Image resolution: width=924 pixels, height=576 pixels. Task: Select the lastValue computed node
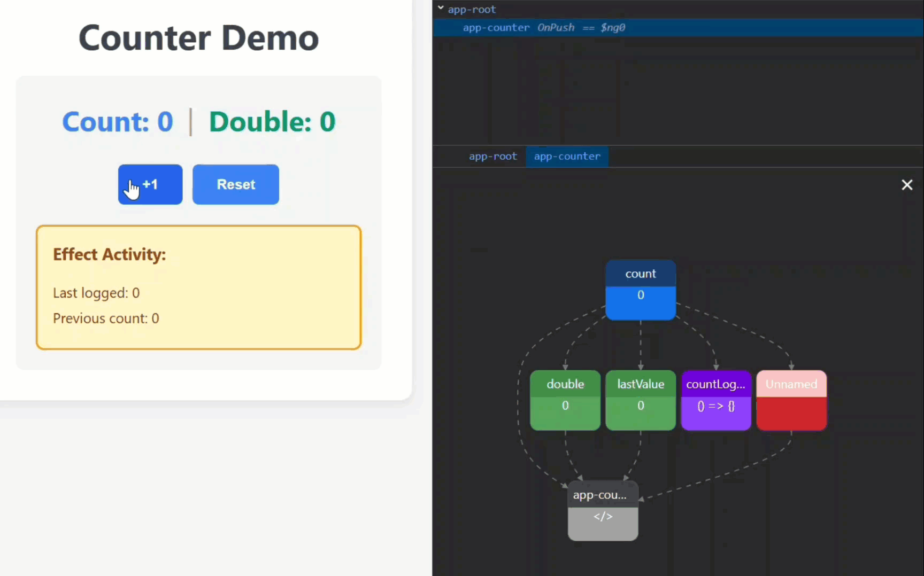(641, 400)
